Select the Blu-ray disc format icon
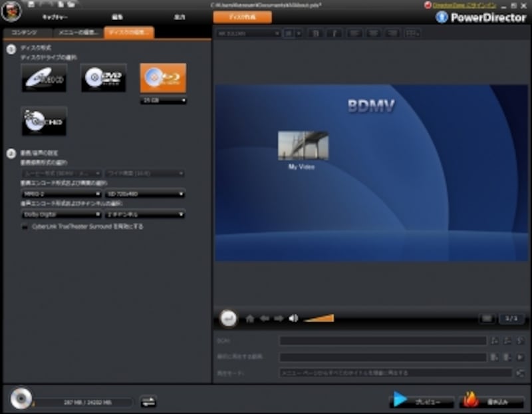 click(x=163, y=79)
